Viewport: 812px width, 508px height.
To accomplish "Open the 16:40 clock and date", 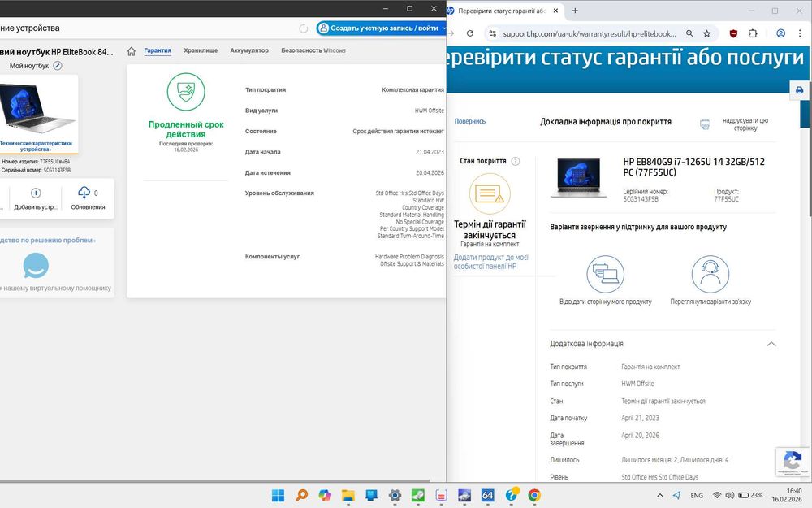I will 787,495.
